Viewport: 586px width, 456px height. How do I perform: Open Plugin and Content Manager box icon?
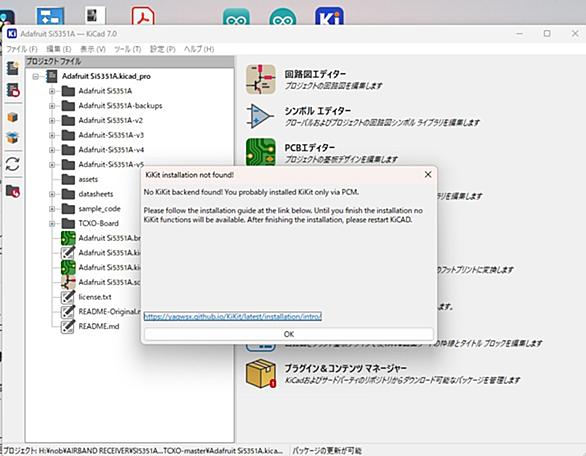coord(261,373)
